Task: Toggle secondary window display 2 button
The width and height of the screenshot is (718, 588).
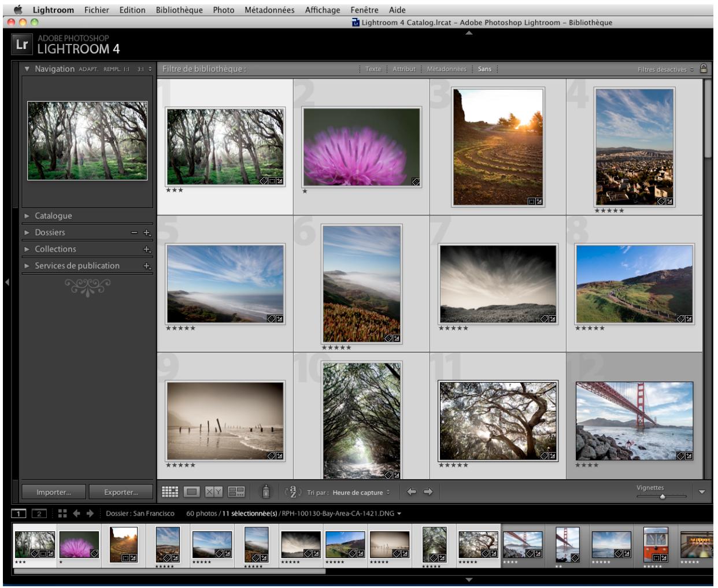Action: point(39,513)
